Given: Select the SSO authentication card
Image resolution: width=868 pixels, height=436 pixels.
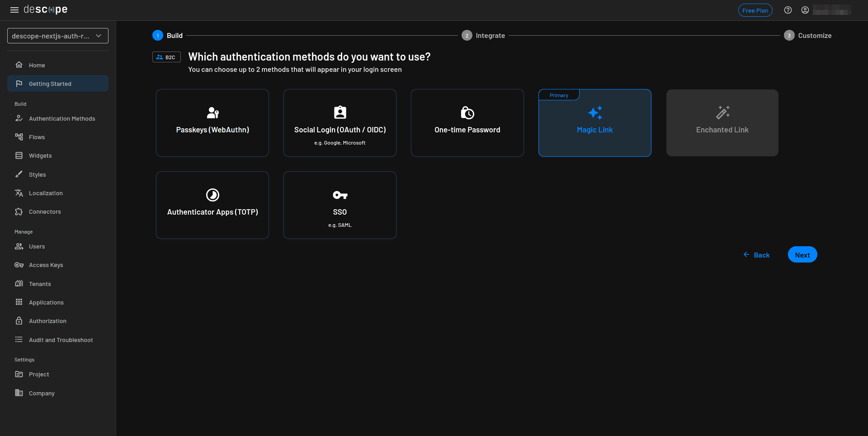Looking at the screenshot, I should click(x=340, y=205).
